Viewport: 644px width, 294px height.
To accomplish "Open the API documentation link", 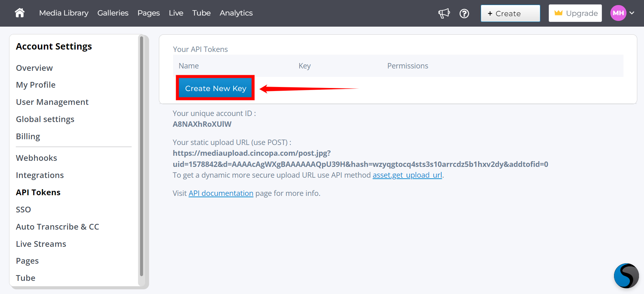I will [221, 193].
